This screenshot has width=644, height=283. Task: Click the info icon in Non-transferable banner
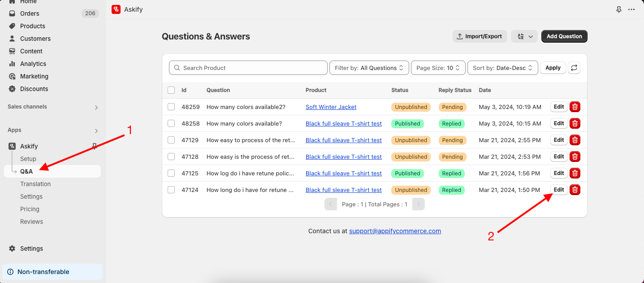click(10, 272)
